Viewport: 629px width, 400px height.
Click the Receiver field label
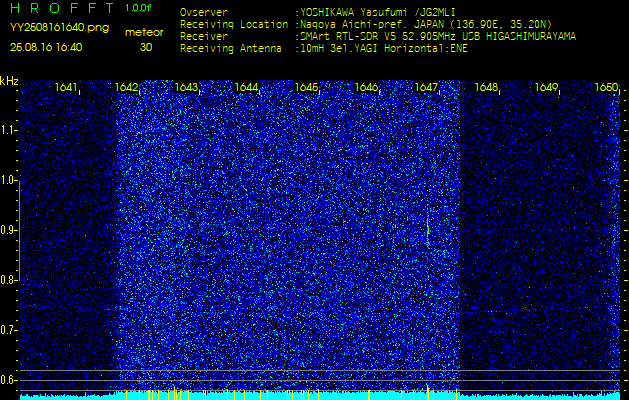[204, 37]
